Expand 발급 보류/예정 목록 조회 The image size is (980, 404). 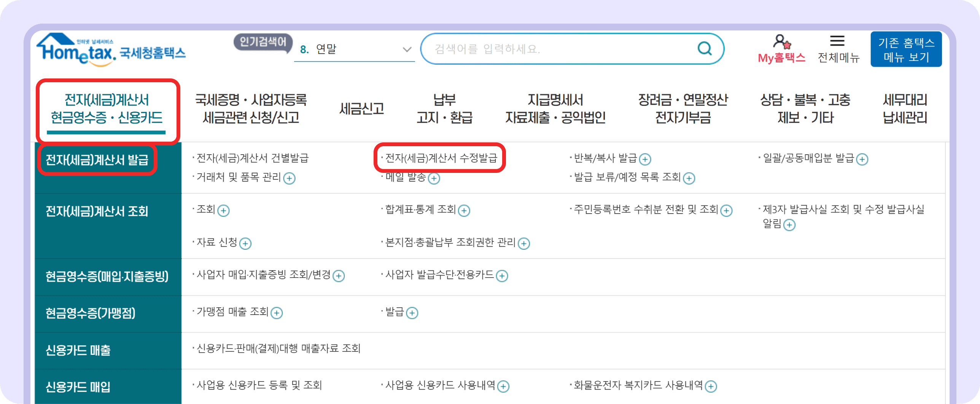point(689,178)
